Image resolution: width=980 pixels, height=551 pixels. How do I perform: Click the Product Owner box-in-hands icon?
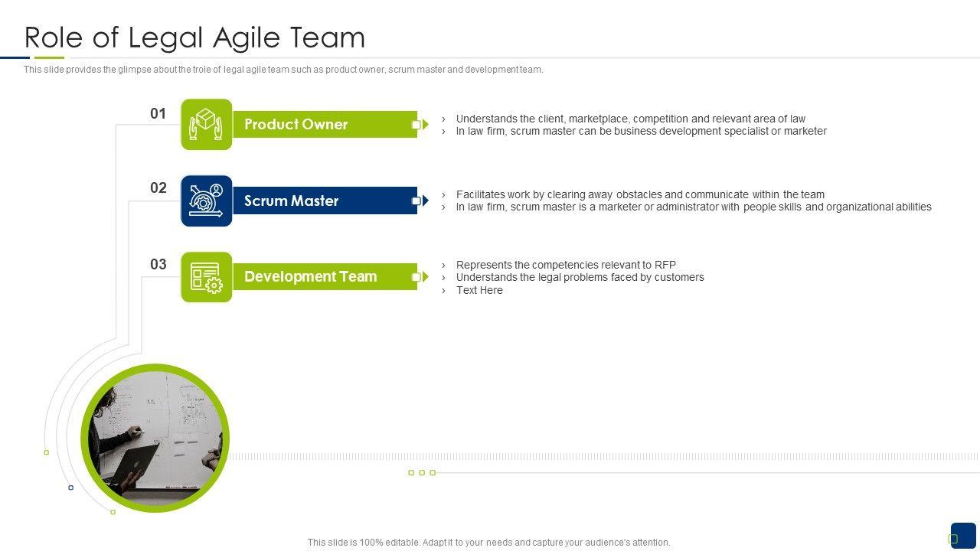[x=206, y=124]
